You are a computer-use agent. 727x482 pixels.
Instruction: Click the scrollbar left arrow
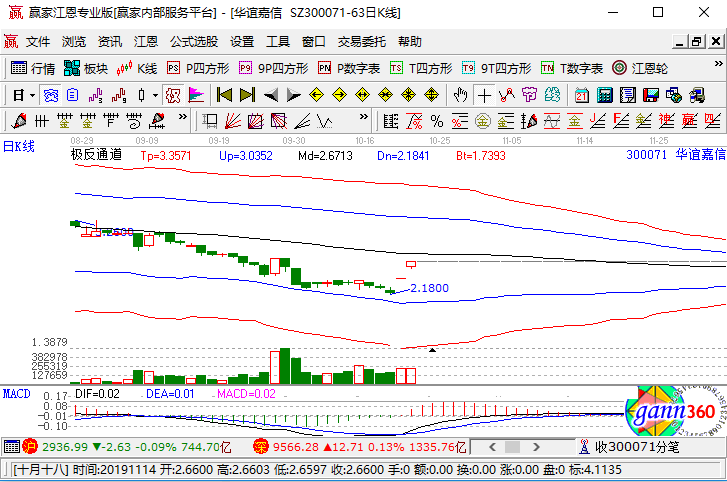point(492,447)
